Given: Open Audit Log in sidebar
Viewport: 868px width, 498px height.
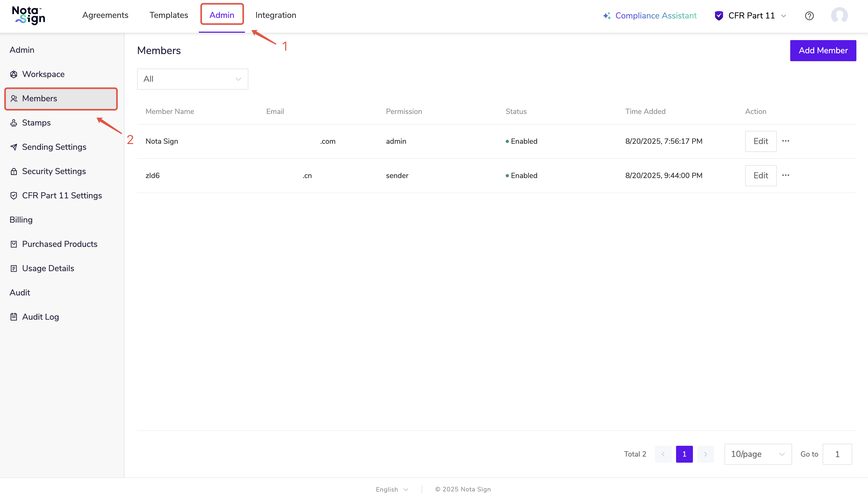Looking at the screenshot, I should [x=40, y=317].
